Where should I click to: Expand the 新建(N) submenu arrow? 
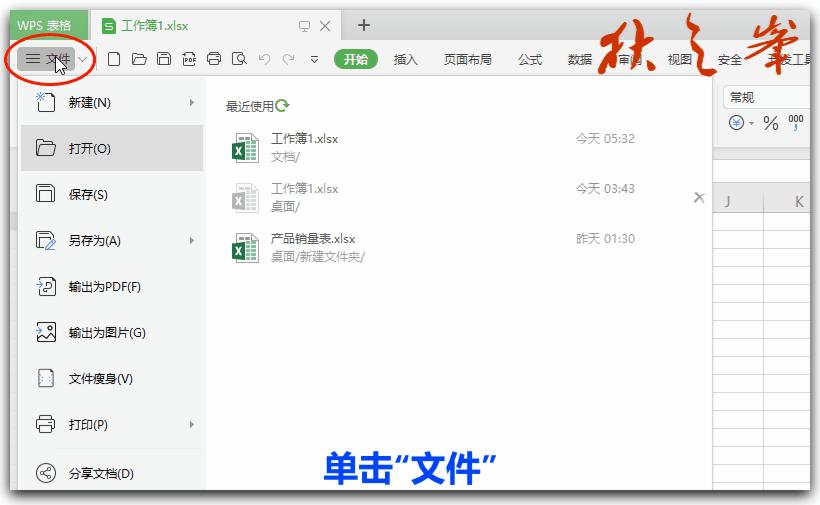192,102
